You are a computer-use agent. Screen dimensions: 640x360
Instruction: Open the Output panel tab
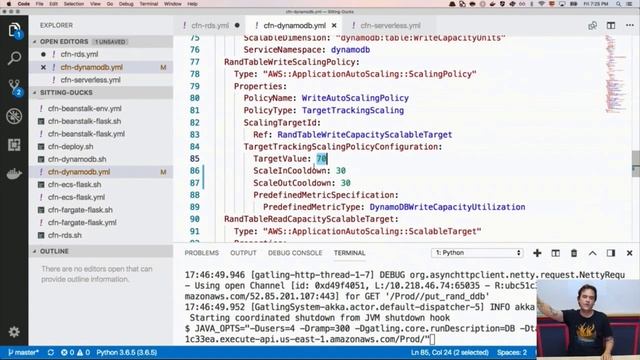coord(243,253)
